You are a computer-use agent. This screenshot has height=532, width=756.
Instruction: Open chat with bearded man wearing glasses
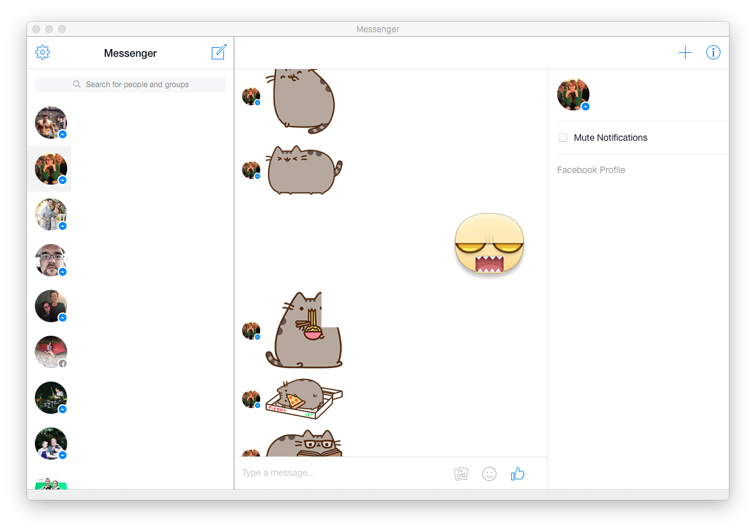coord(50,260)
